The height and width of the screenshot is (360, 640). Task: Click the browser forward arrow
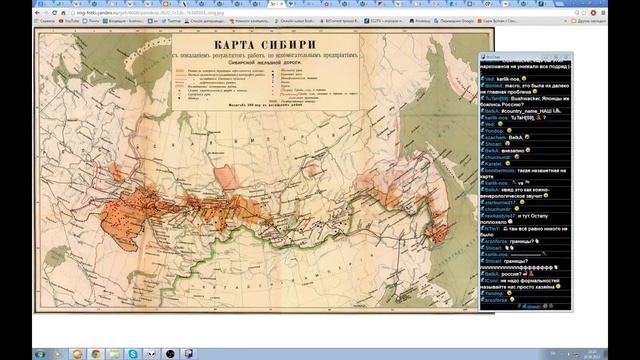[x=46, y=13]
